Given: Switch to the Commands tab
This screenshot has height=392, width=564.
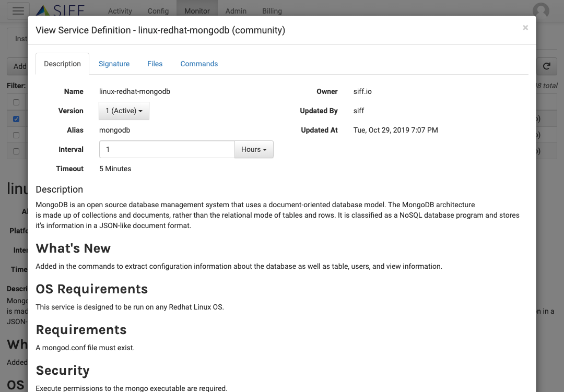Looking at the screenshot, I should coord(199,64).
